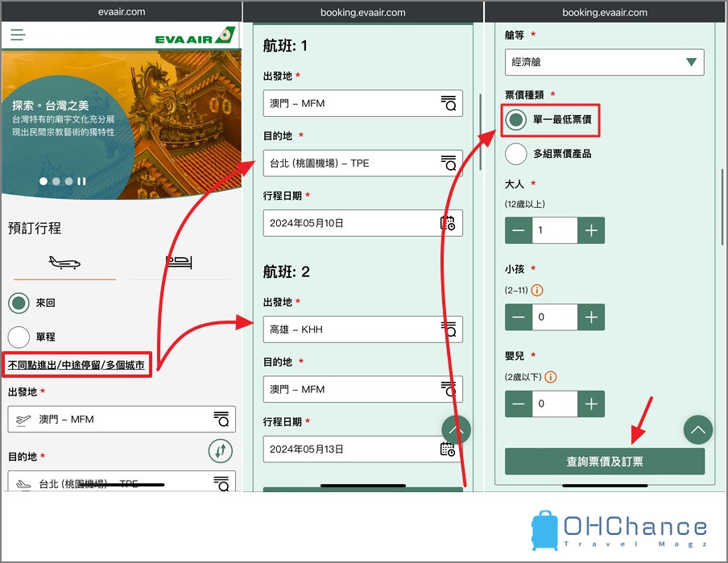Pause the banner carousel
Screen dimensions: 728x563
coord(81,181)
